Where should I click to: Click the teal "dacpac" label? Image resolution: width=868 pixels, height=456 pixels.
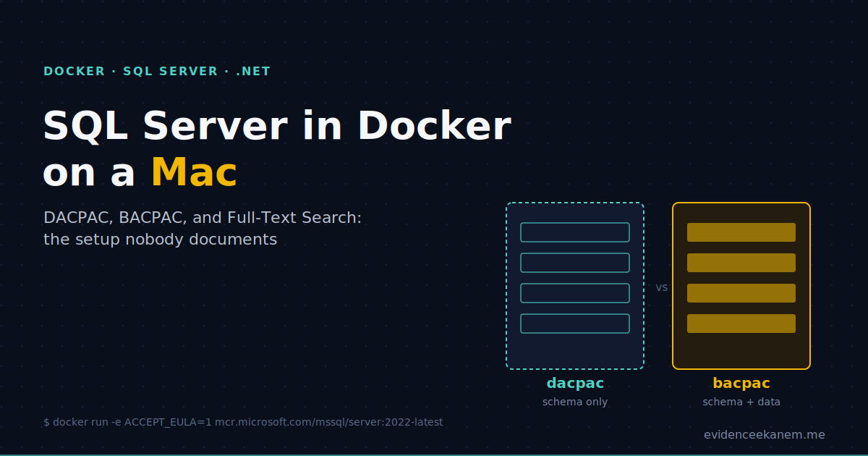pyautogui.click(x=575, y=383)
